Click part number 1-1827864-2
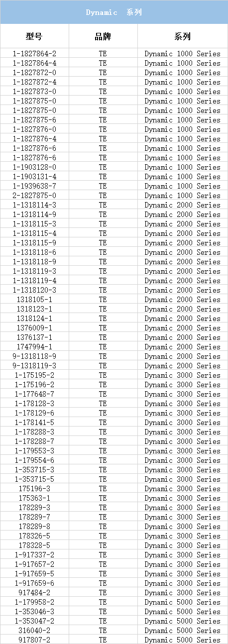The image size is (228, 644). click(x=34, y=54)
